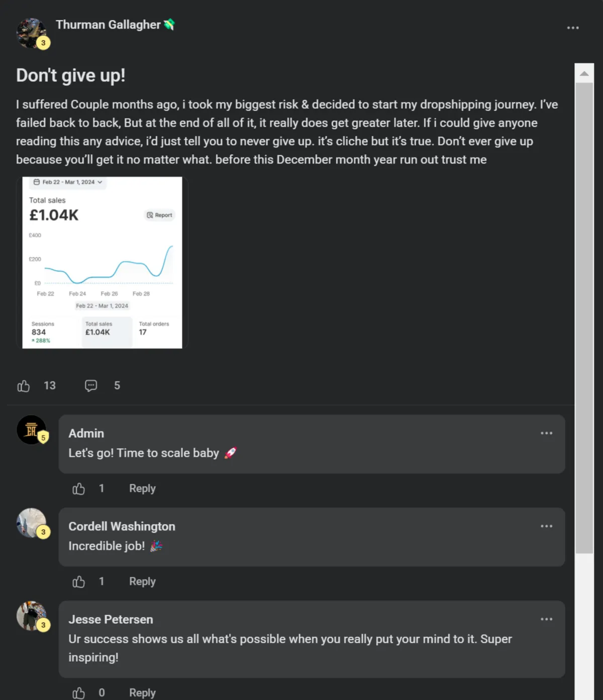Like Admin's comment with thumbs-up
603x700 pixels.
[x=79, y=489]
